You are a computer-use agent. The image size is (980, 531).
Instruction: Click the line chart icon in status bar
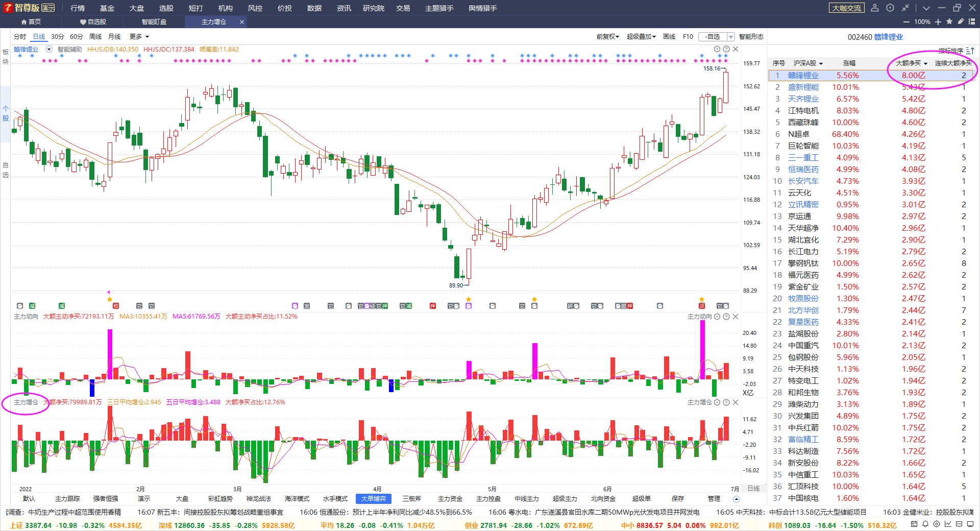tap(948, 524)
